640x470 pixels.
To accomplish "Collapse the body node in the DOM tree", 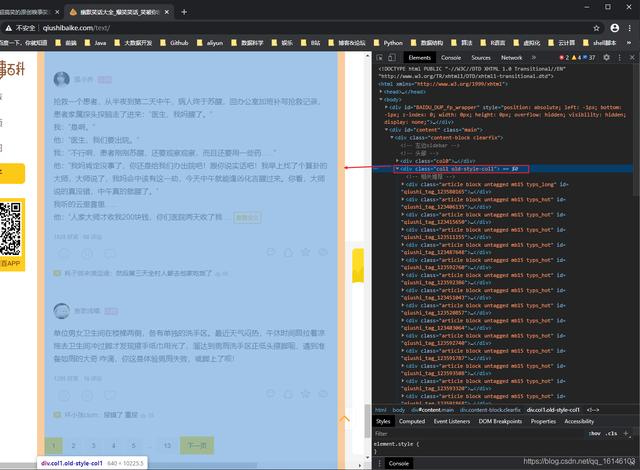I will coord(381,100).
